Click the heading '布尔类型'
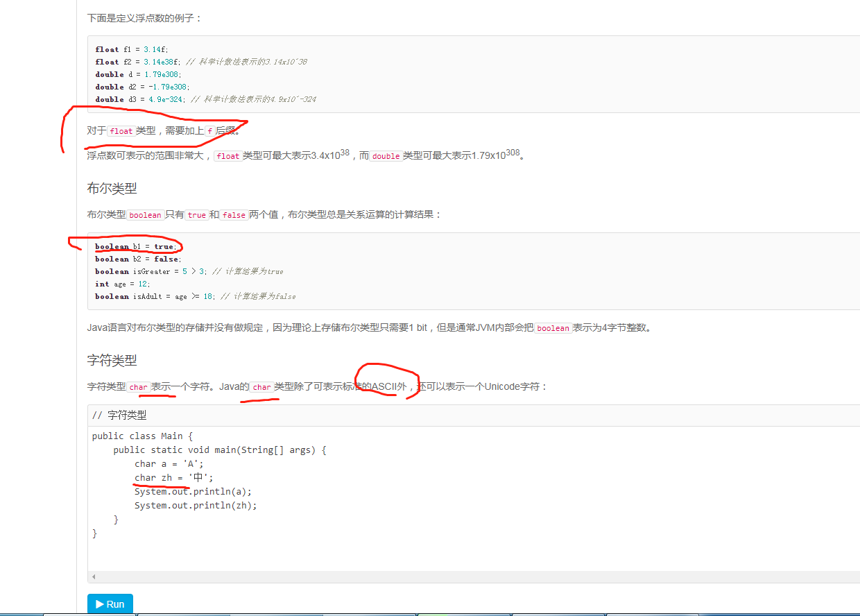This screenshot has height=616, width=860. pos(112,188)
